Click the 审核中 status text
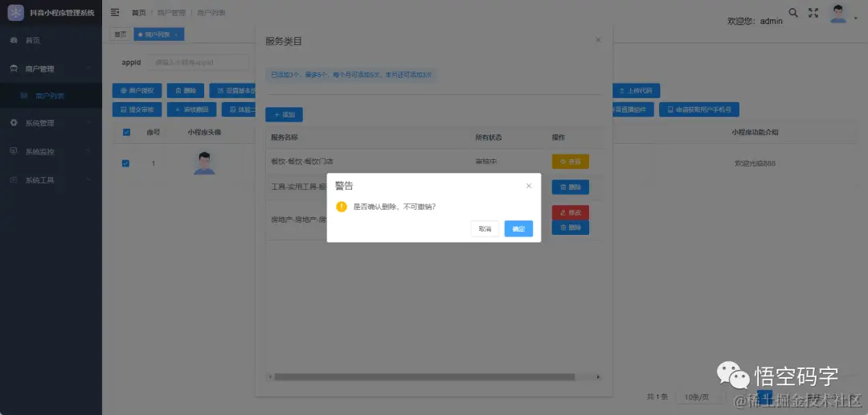This screenshot has width=868, height=415. [x=486, y=162]
